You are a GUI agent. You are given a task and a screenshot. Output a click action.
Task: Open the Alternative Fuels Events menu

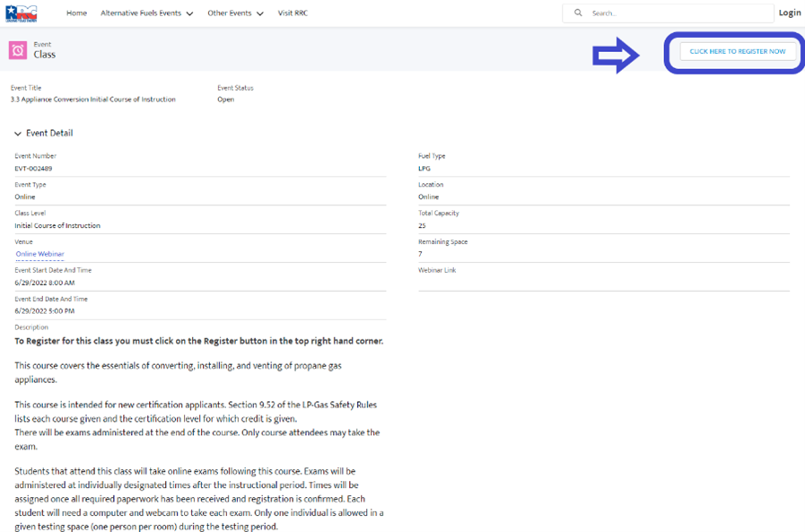[x=141, y=13]
